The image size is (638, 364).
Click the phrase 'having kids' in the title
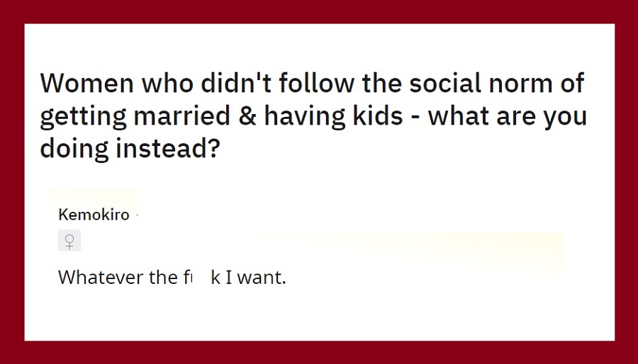tap(333, 117)
